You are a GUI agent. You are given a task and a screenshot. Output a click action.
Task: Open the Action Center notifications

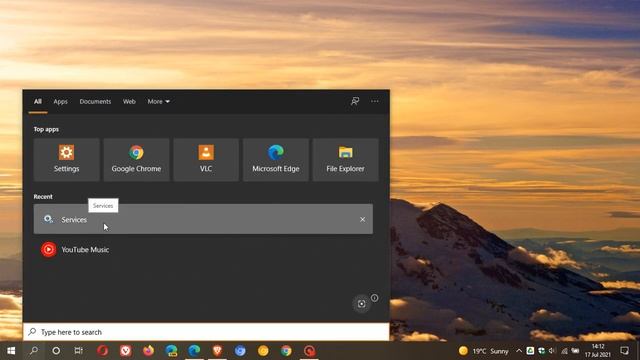pos(624,351)
